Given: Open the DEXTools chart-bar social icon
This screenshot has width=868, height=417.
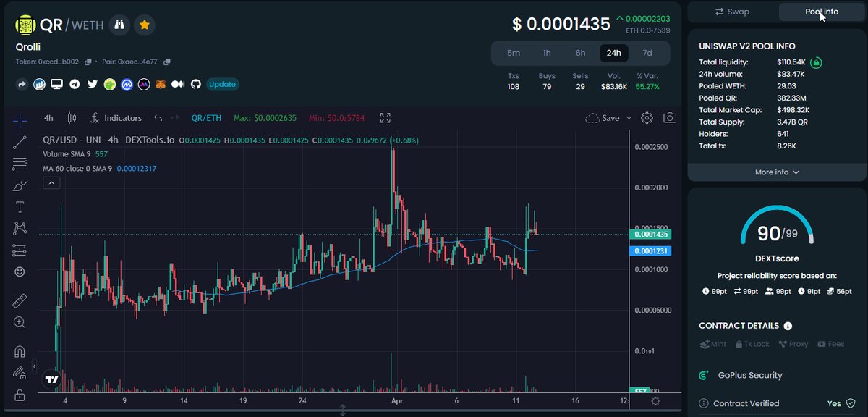Looking at the screenshot, I should [39, 84].
